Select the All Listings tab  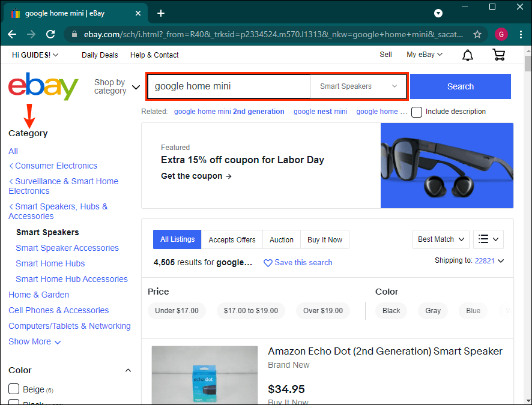point(177,239)
